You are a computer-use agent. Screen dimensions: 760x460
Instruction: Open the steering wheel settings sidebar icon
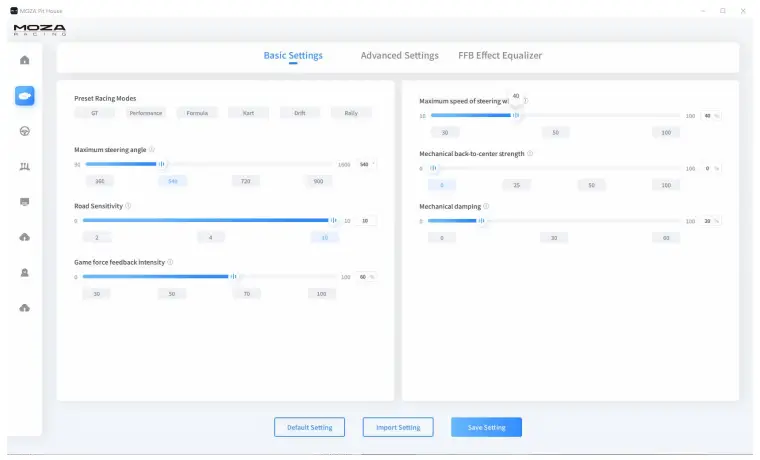point(24,131)
